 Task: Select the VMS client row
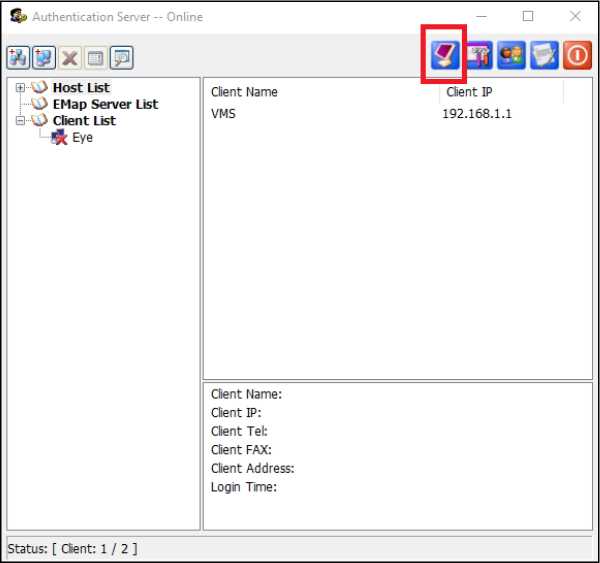[224, 114]
